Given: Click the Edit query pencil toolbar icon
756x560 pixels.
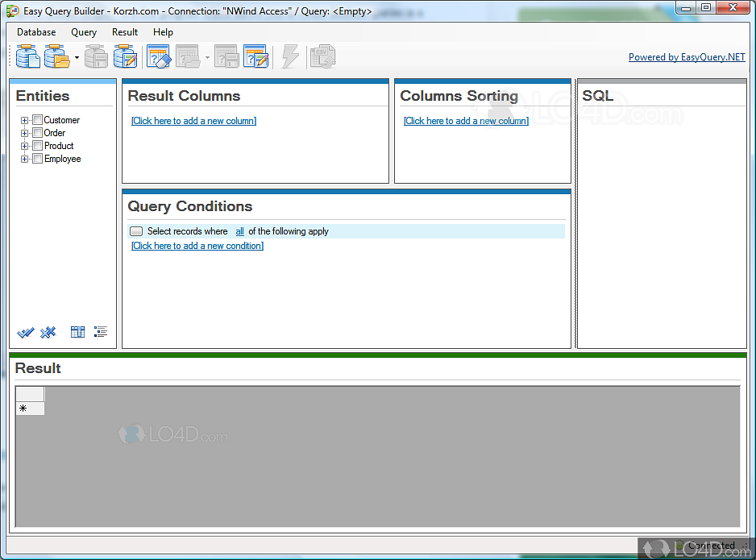Looking at the screenshot, I should tap(255, 57).
